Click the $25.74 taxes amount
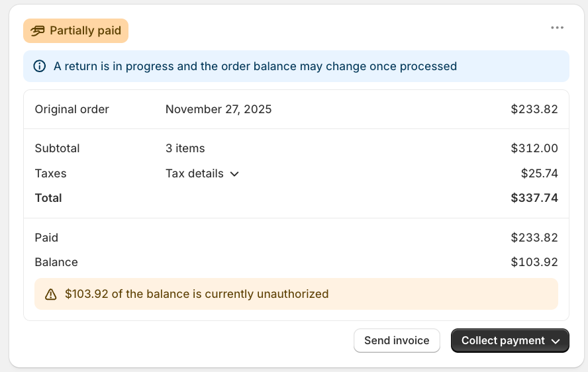Image resolution: width=588 pixels, height=372 pixels. pos(539,173)
